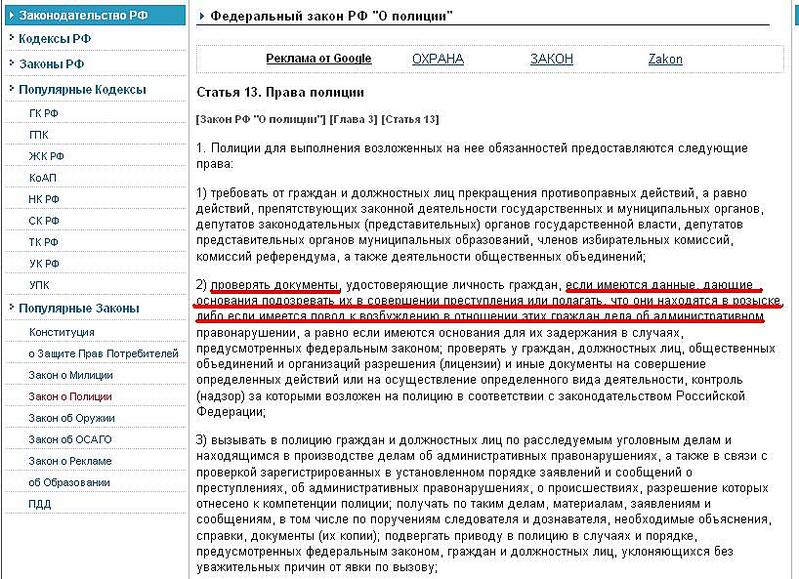799x579 pixels.
Task: Open the УК РФ code link
Action: [x=45, y=263]
